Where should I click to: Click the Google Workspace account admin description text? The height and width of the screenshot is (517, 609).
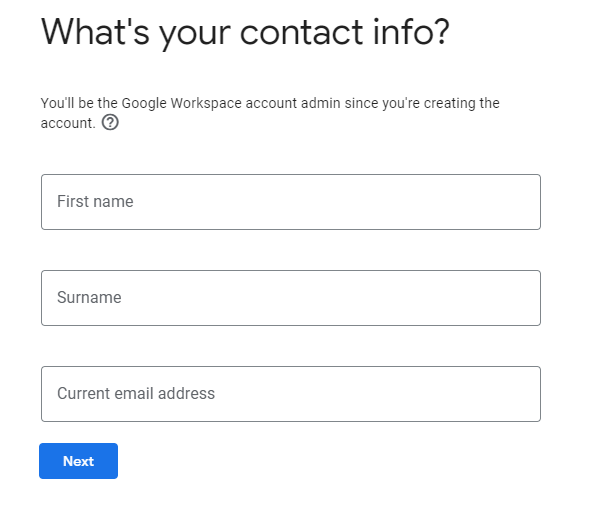(x=270, y=113)
